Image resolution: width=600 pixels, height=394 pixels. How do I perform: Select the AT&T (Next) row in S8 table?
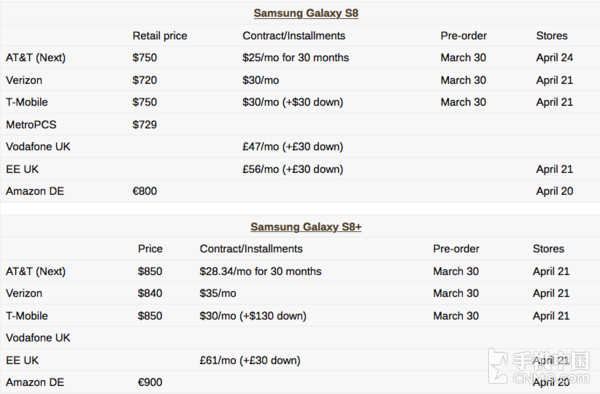tap(300, 58)
